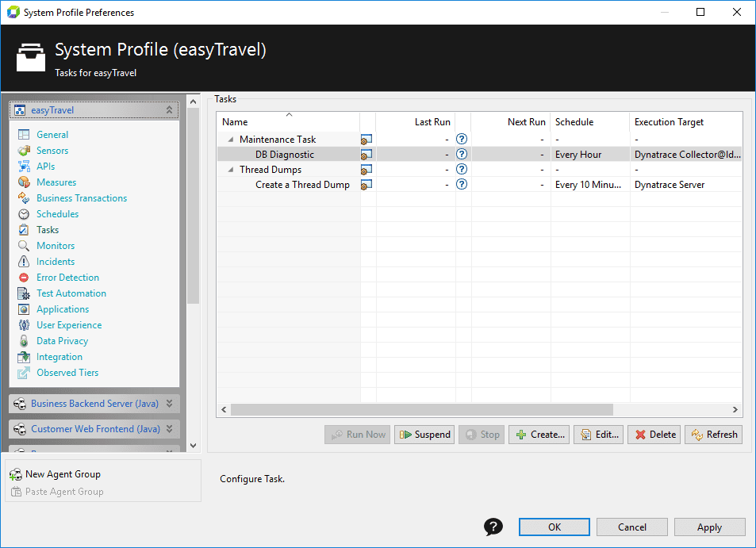Click task type icon for DB Diagnostic
This screenshot has height=548, width=756.
tap(366, 155)
